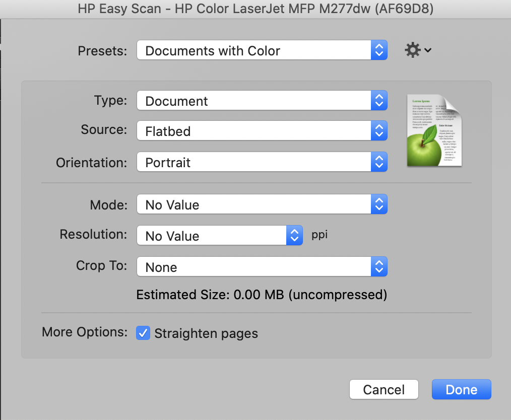Click the Crop To stepper arrows
This screenshot has height=420, width=511.
click(379, 266)
